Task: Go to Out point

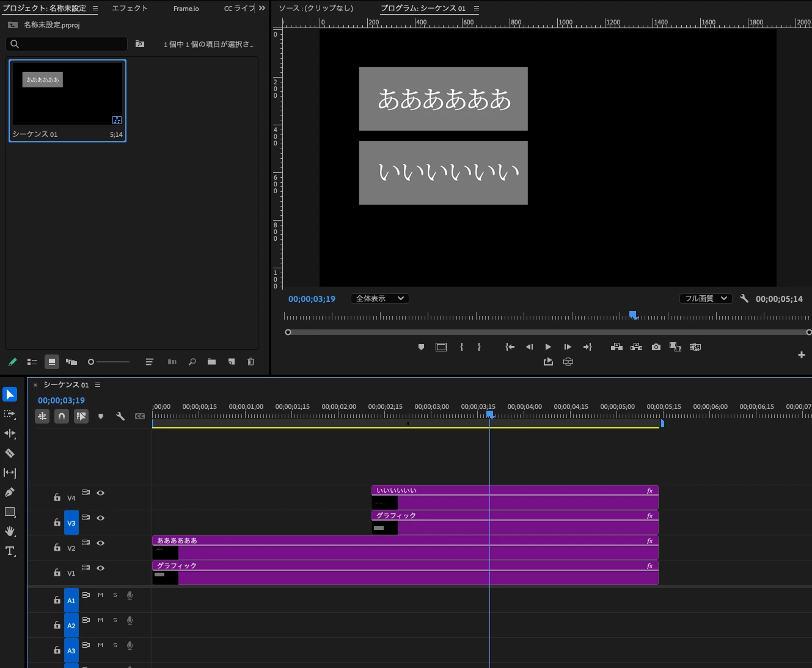Action: coord(588,347)
